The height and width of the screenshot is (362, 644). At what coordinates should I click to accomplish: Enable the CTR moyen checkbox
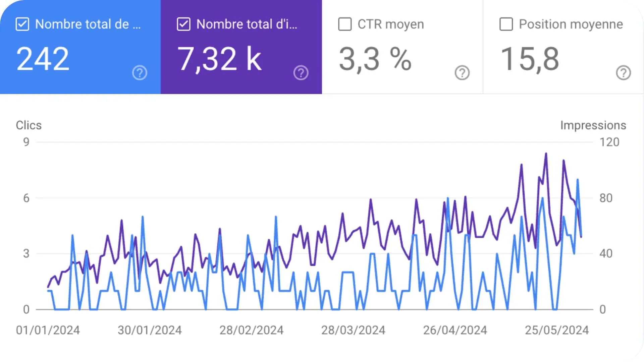[345, 24]
